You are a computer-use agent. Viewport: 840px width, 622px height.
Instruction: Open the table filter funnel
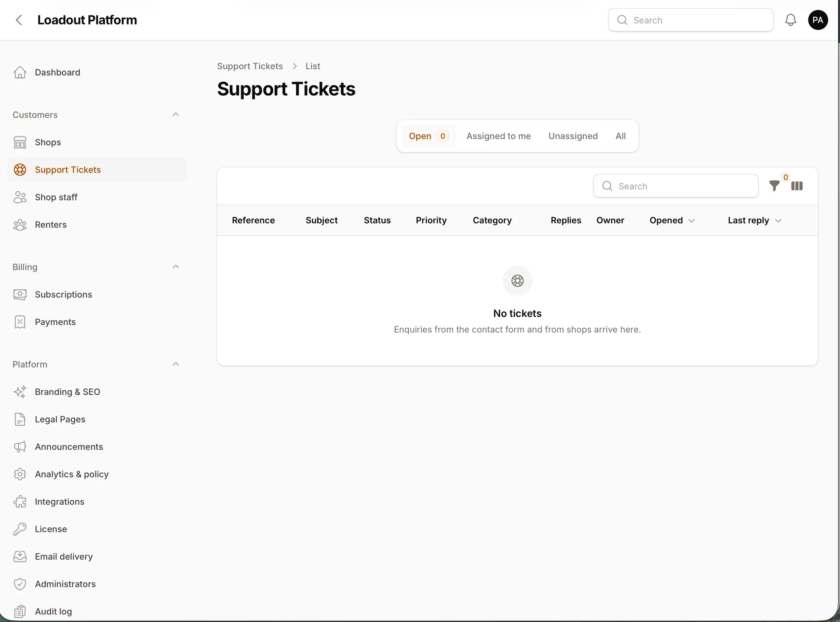pos(774,186)
